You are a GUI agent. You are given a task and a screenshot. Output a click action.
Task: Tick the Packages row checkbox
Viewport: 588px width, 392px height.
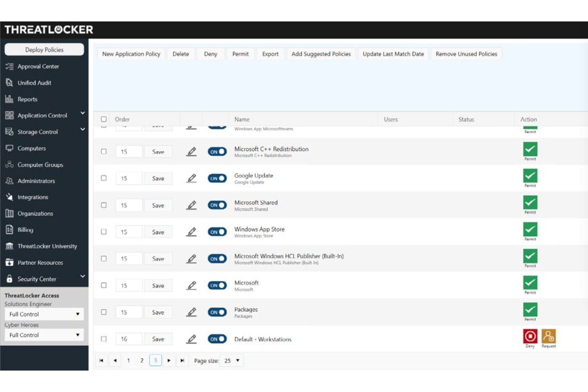point(104,312)
